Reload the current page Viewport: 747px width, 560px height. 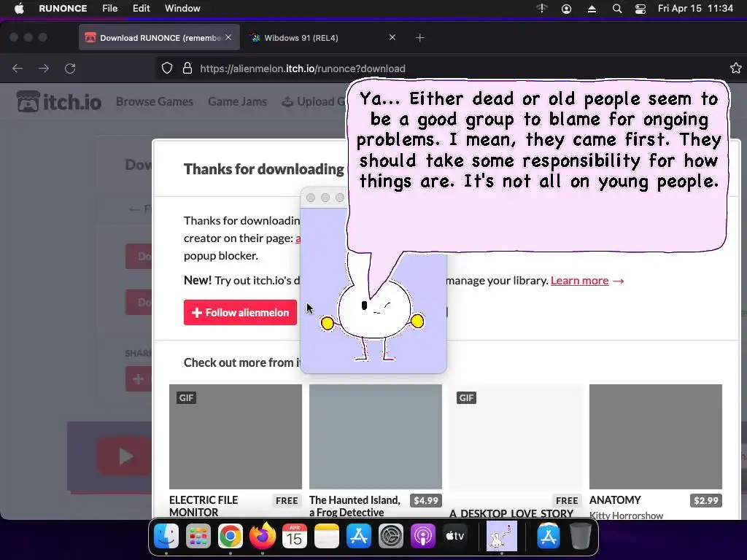[x=70, y=69]
